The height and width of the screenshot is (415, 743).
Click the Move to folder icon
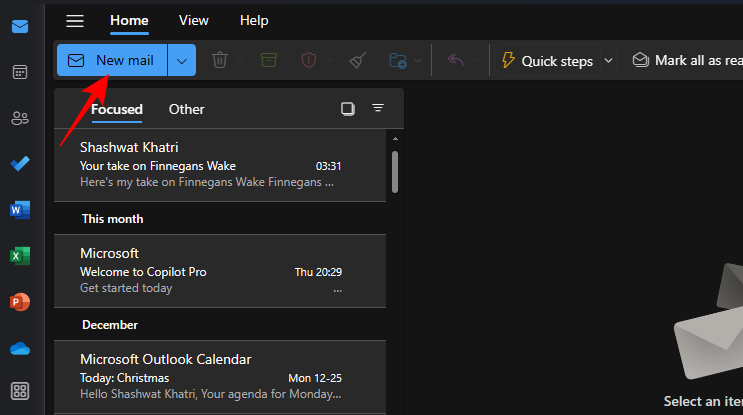398,60
